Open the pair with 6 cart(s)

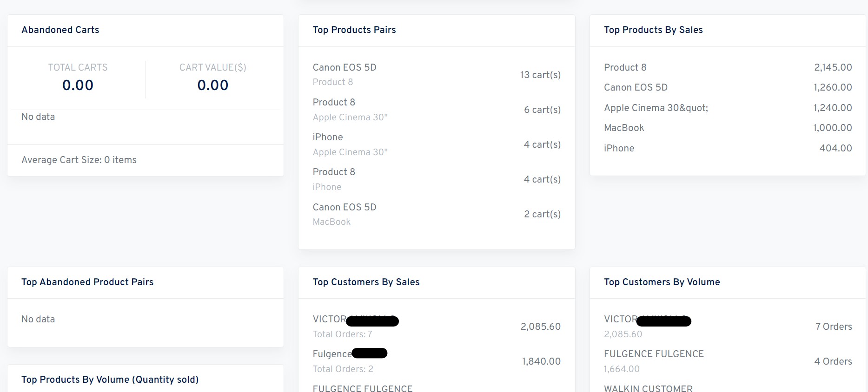334,103
